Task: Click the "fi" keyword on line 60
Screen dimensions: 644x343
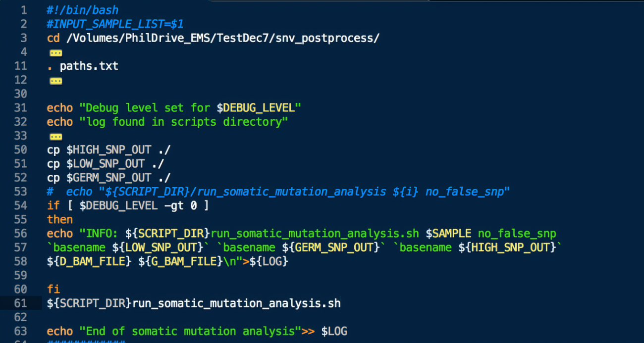Action: pos(53,289)
